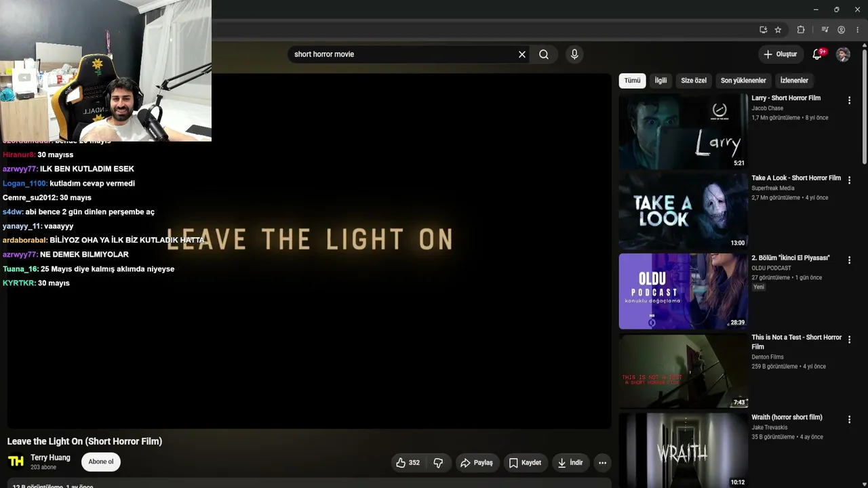Click video title Leave the Light On (Short Horror Film)
The width and height of the screenshot is (868, 488).
(85, 441)
